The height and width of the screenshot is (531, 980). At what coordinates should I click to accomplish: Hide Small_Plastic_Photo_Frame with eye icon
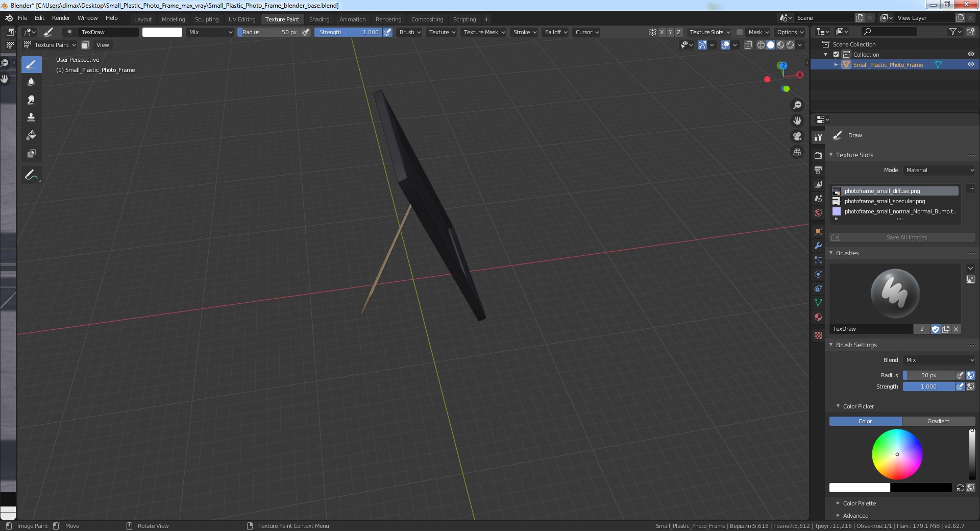click(971, 64)
